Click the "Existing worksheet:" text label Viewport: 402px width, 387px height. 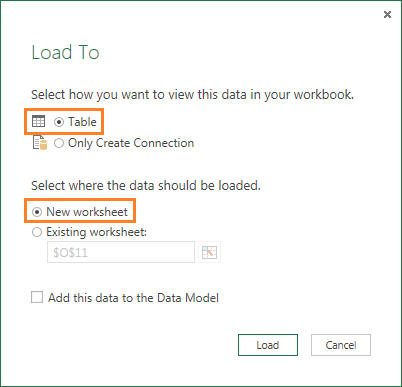pyautogui.click(x=97, y=232)
